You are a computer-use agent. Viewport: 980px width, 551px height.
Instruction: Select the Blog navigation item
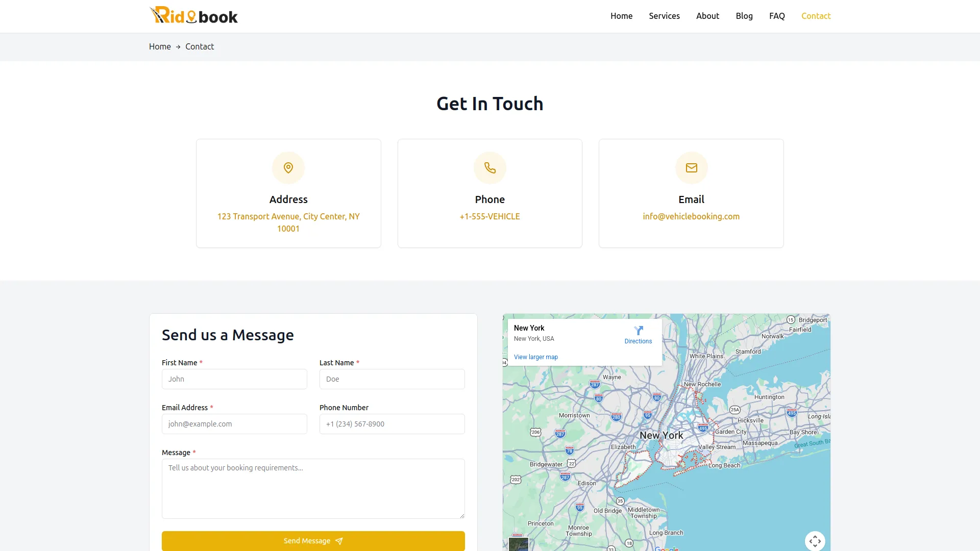tap(744, 16)
